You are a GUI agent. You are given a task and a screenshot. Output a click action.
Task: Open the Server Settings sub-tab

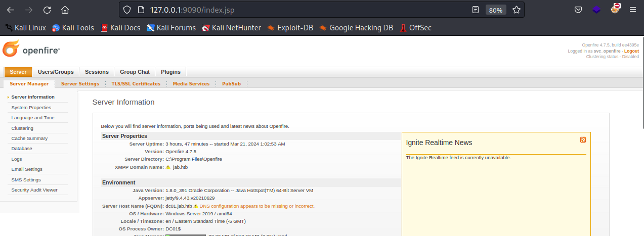pyautogui.click(x=80, y=84)
